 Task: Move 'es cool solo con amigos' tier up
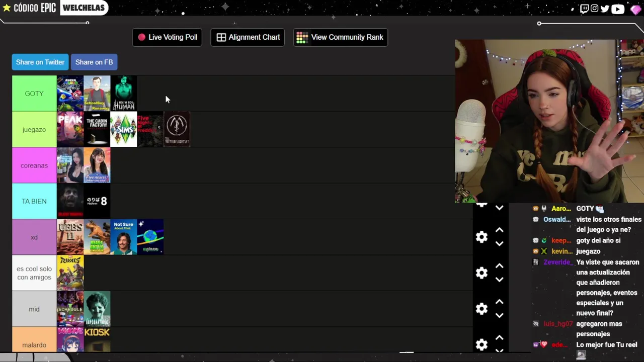tap(499, 265)
